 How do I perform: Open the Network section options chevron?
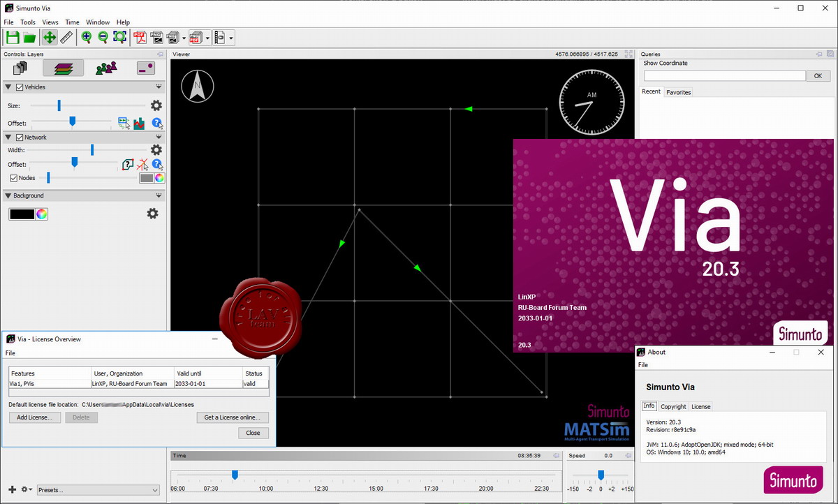(159, 138)
